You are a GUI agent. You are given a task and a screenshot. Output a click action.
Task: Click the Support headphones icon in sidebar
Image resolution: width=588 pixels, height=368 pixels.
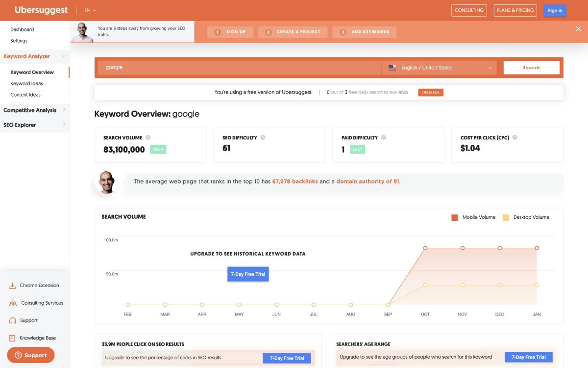(12, 321)
